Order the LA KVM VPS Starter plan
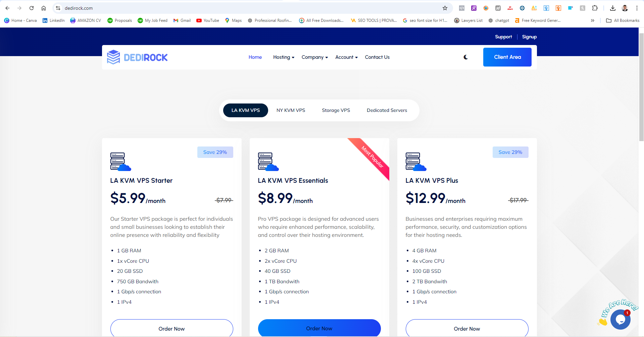 tap(171, 328)
